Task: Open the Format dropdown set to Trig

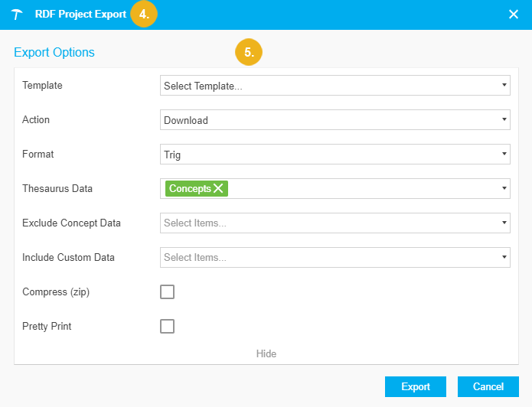Action: click(x=335, y=155)
